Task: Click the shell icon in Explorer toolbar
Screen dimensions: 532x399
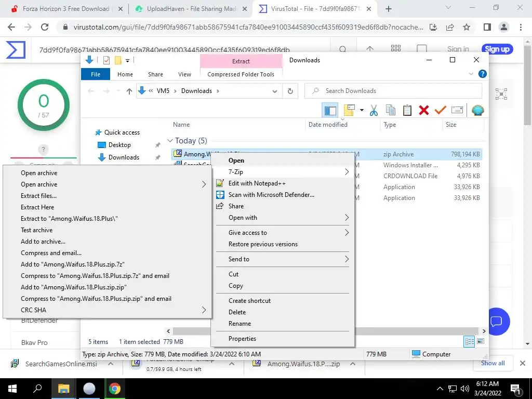Action: point(477,110)
